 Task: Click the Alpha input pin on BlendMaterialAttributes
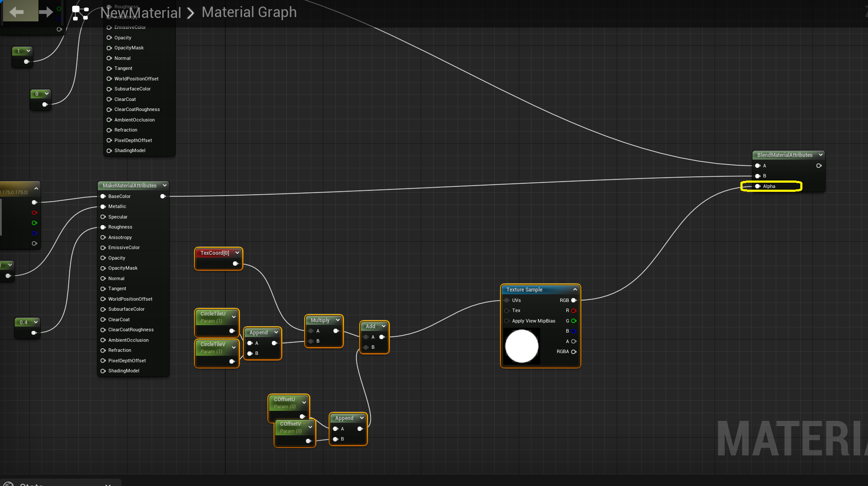(x=758, y=186)
